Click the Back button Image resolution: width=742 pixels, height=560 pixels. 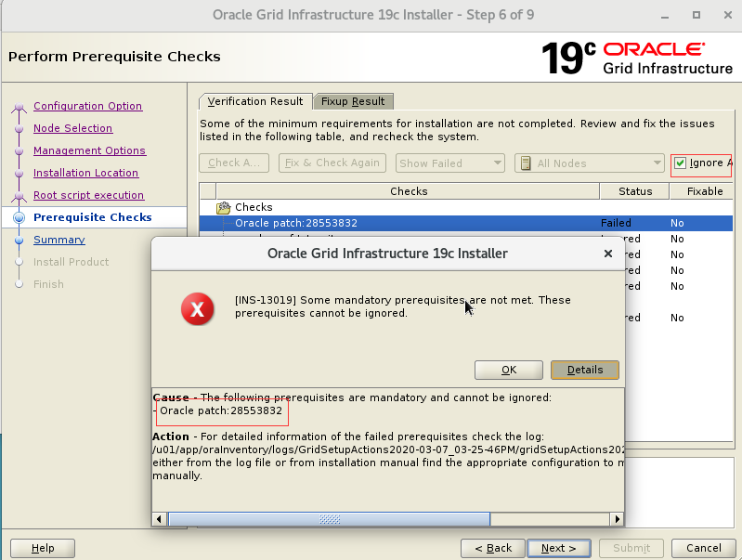[493, 548]
